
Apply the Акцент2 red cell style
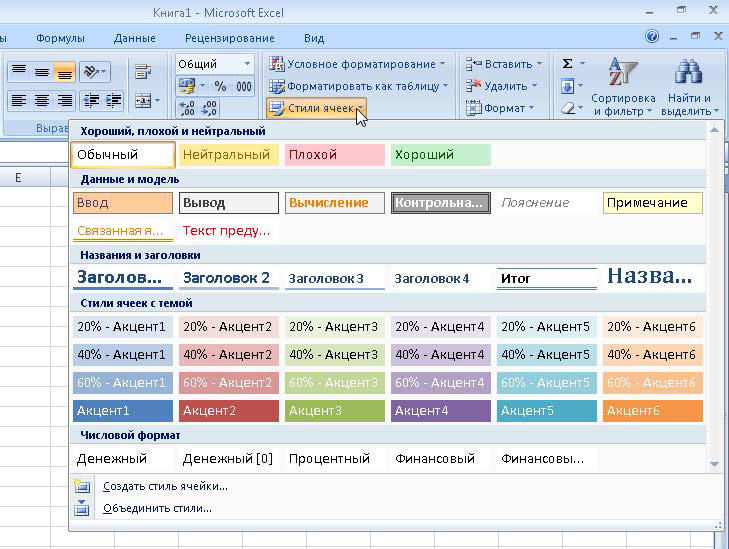[x=228, y=411]
